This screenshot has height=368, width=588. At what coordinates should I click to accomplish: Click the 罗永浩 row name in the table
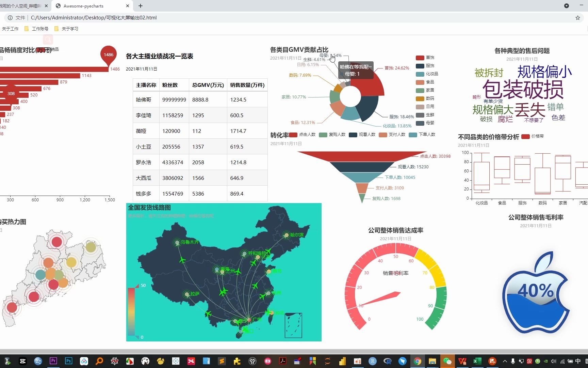tap(143, 162)
